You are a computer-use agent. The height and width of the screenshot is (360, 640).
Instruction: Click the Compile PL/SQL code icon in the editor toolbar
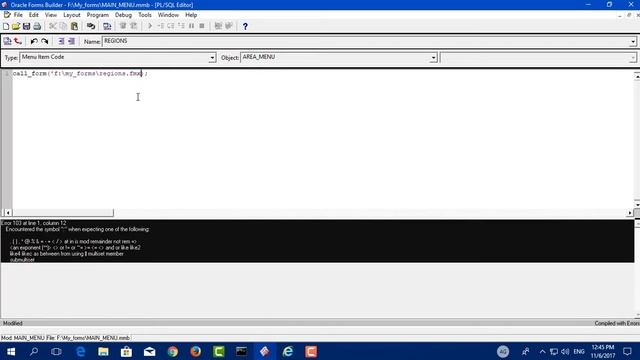pyautogui.click(x=7, y=41)
